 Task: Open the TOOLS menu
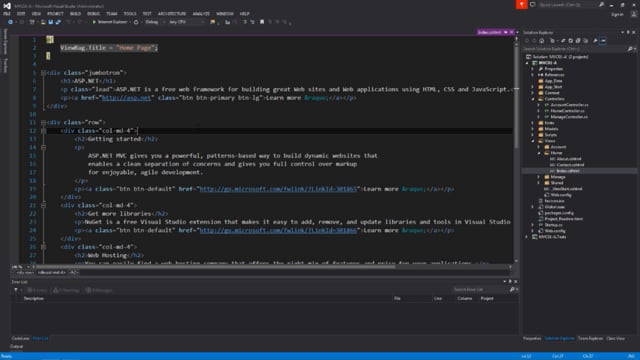pyautogui.click(x=130, y=14)
